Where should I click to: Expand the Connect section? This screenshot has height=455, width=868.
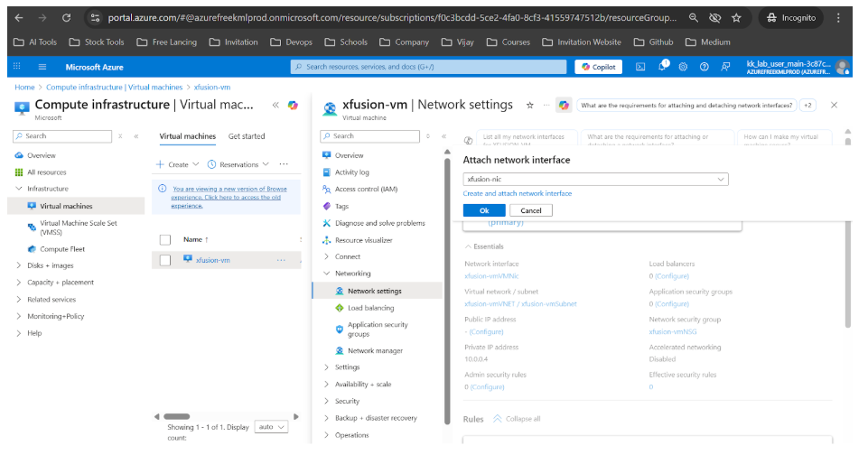pyautogui.click(x=327, y=256)
